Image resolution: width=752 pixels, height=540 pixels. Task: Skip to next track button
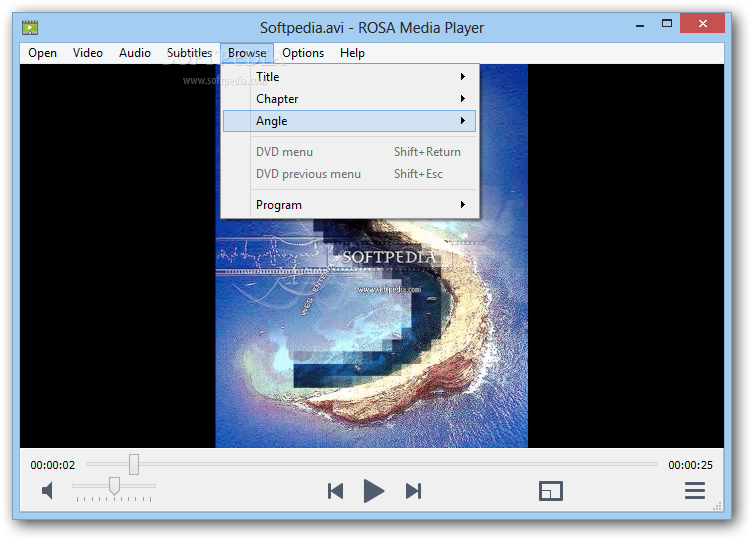click(x=413, y=491)
